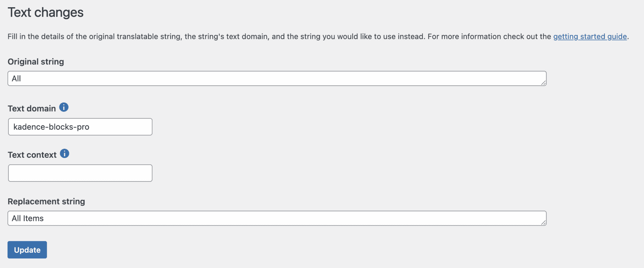644x268 pixels.
Task: Click the empty Text context input field
Action: coord(80,173)
